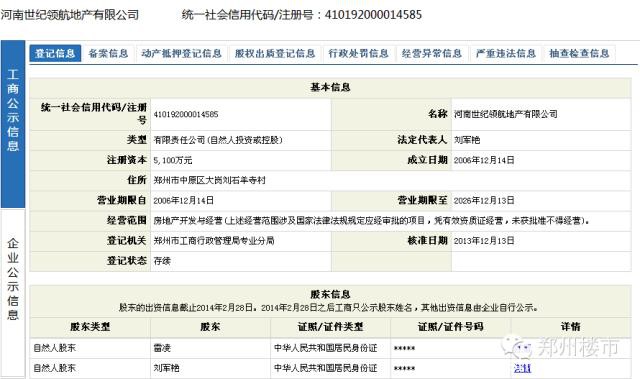This screenshot has width=640, height=379.
Task: View the 严重违法信息 tab
Action: click(506, 53)
